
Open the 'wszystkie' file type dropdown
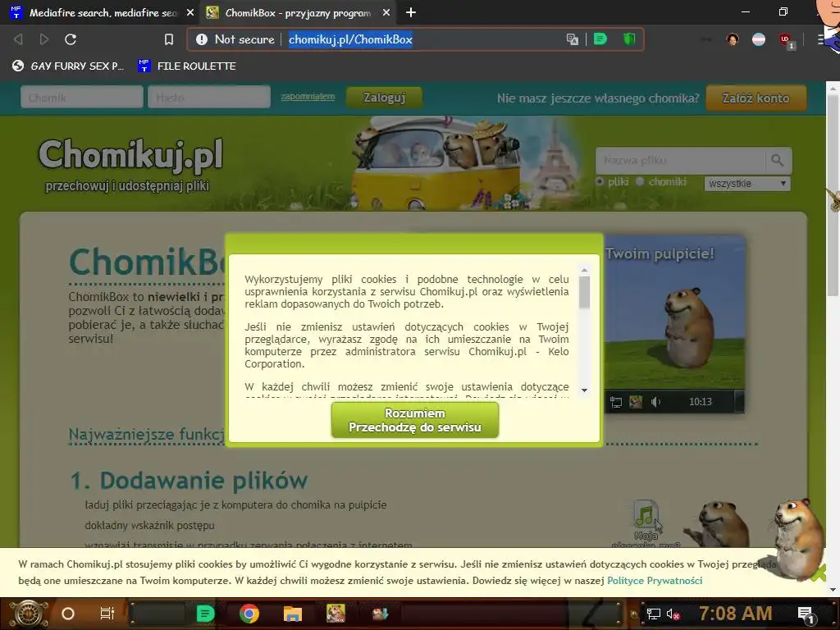click(x=747, y=183)
